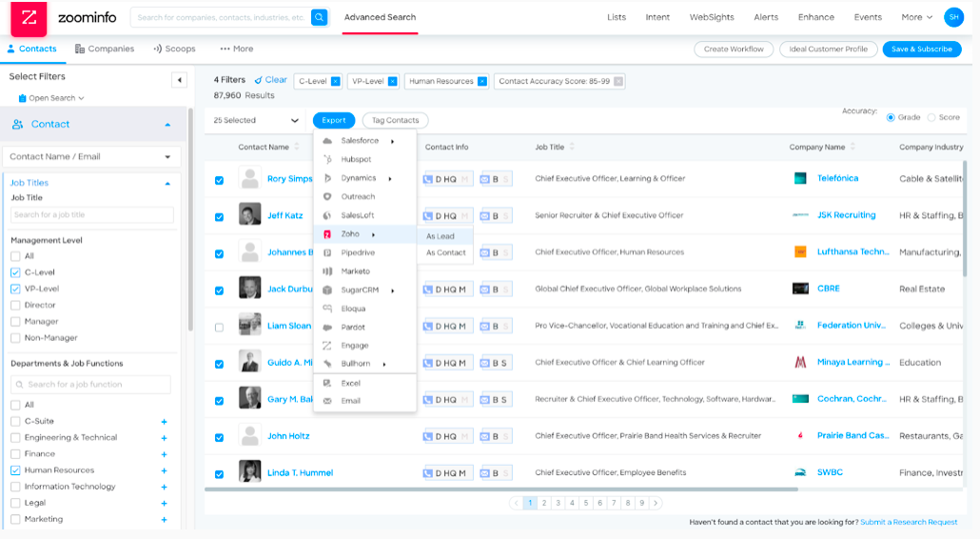The image size is (980, 539).
Task: Check the Director management level checkbox
Action: (x=15, y=305)
